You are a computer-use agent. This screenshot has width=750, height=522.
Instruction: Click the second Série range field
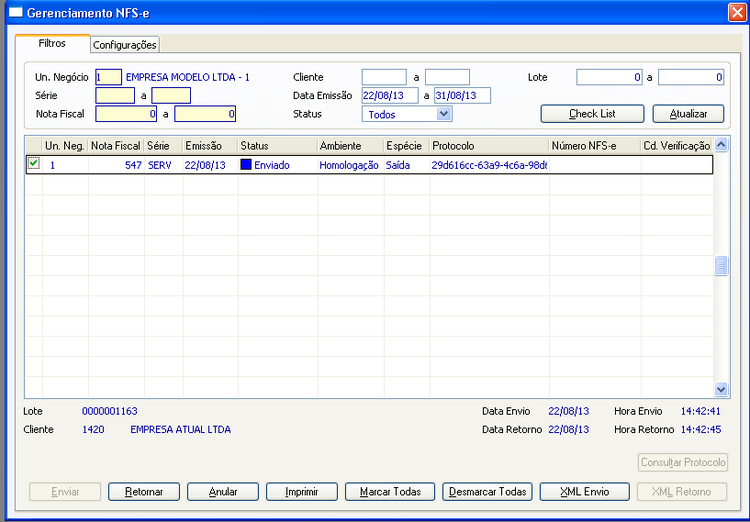point(171,95)
